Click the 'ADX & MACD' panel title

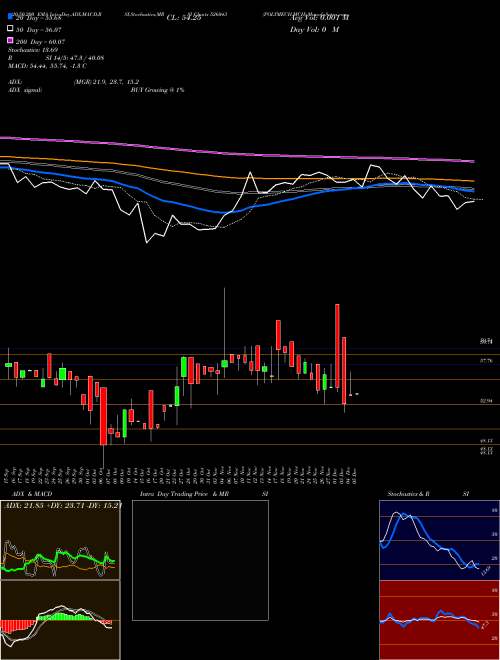[x=32, y=494]
